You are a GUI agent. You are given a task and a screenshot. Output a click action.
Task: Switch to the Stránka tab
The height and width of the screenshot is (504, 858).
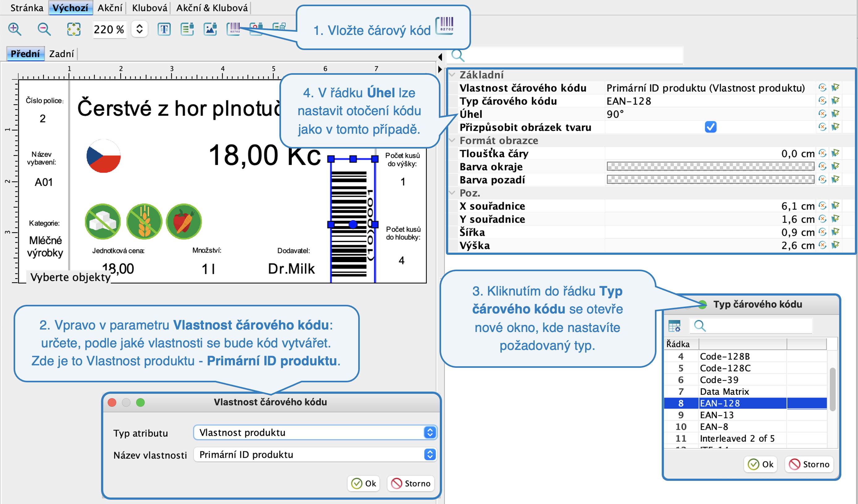(27, 8)
